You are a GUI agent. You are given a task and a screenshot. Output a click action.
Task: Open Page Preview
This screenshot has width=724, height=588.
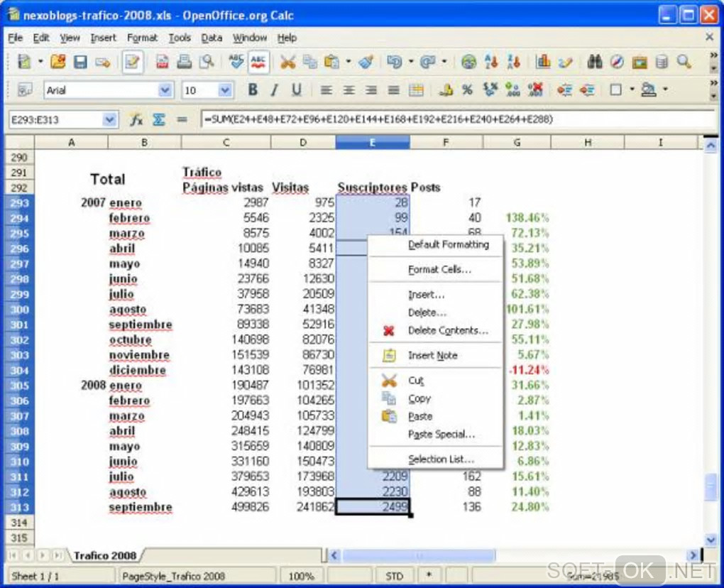(x=207, y=62)
